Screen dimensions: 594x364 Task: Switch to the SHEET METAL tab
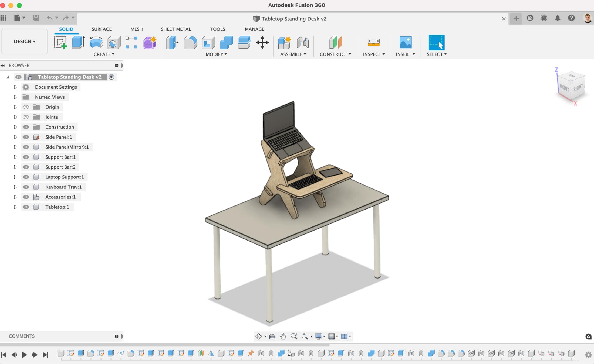coord(176,29)
